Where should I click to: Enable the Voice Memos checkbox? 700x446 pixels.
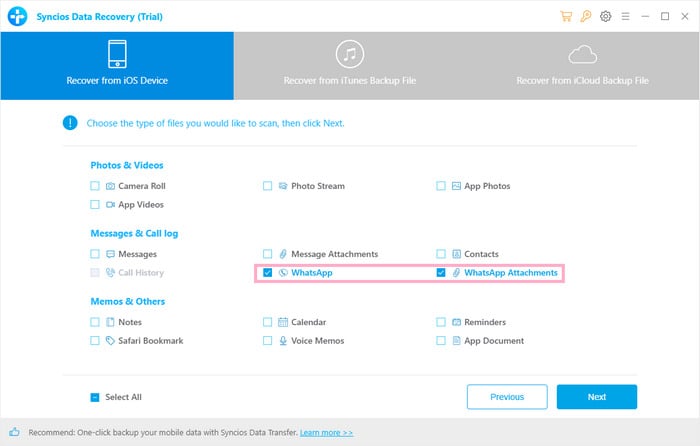(x=267, y=341)
